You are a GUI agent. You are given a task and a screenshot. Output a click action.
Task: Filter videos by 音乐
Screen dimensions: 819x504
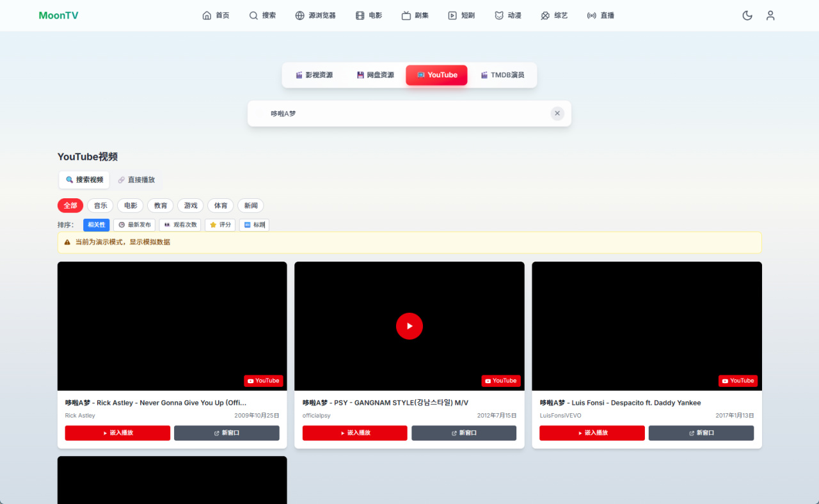click(x=100, y=205)
